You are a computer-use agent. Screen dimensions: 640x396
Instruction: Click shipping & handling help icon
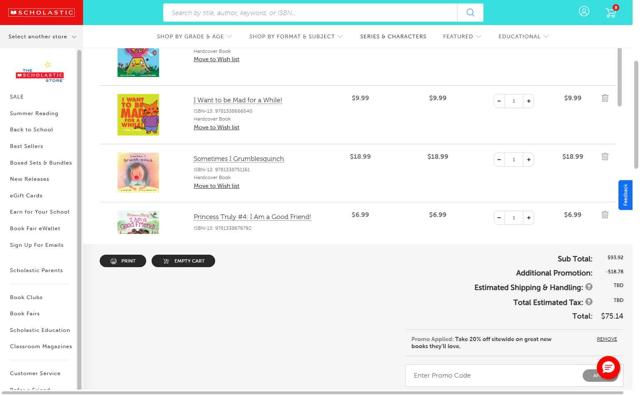[589, 287]
